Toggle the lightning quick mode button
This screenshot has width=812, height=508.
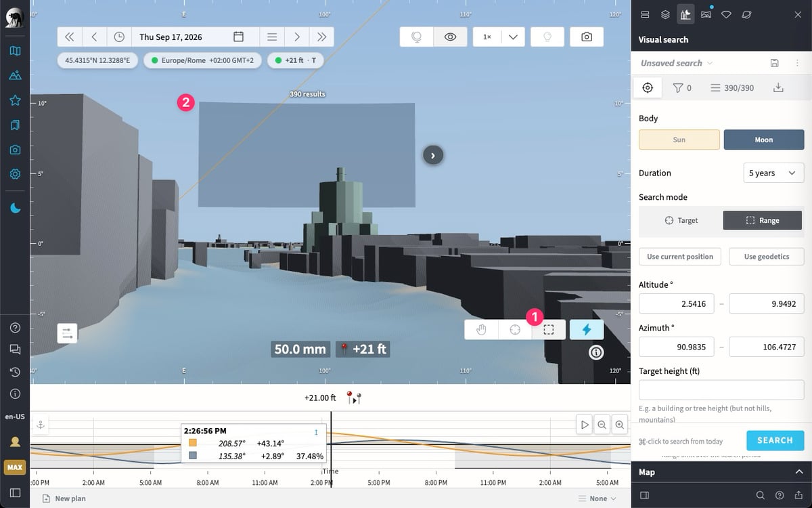(x=587, y=329)
